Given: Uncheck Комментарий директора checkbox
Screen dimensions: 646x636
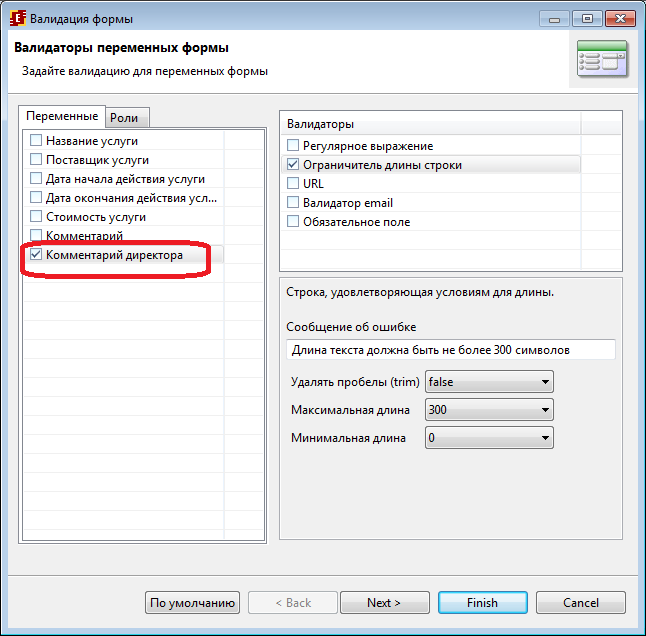Looking at the screenshot, I should tap(36, 255).
